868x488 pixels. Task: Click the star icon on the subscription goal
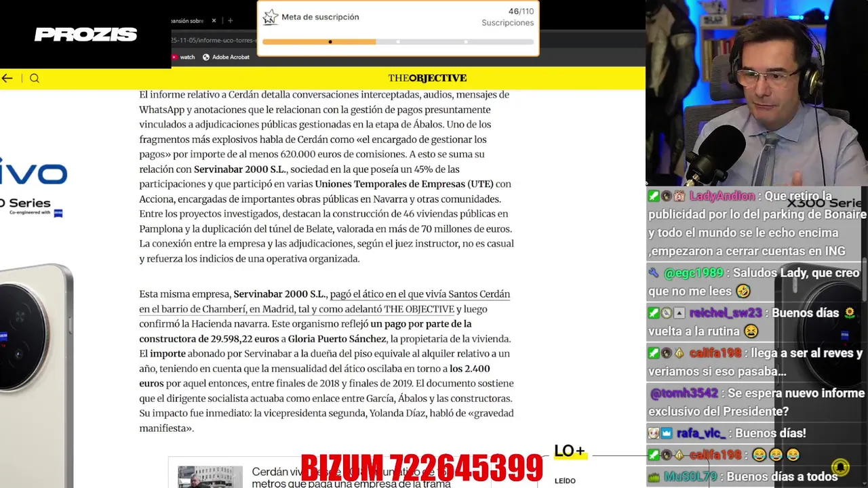point(270,17)
